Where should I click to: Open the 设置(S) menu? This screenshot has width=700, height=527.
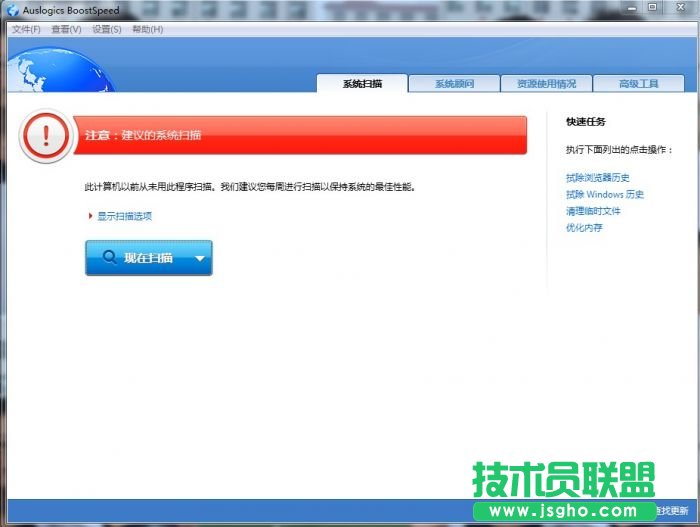106,29
